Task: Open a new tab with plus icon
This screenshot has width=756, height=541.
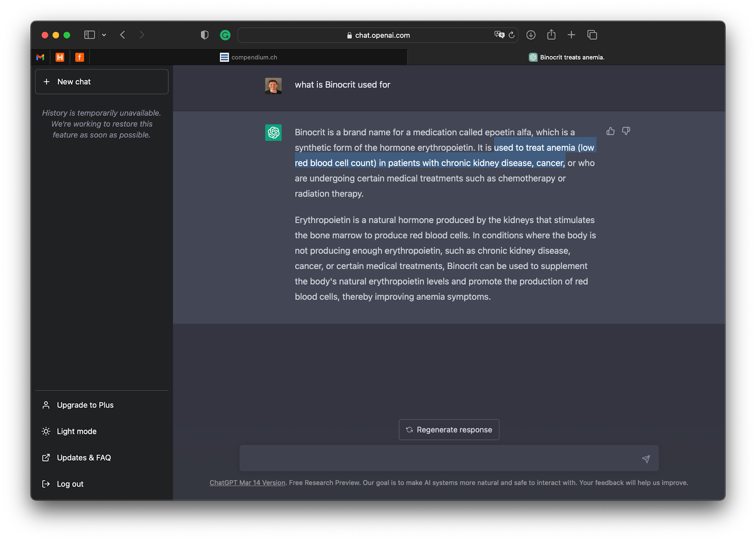Action: [x=571, y=35]
